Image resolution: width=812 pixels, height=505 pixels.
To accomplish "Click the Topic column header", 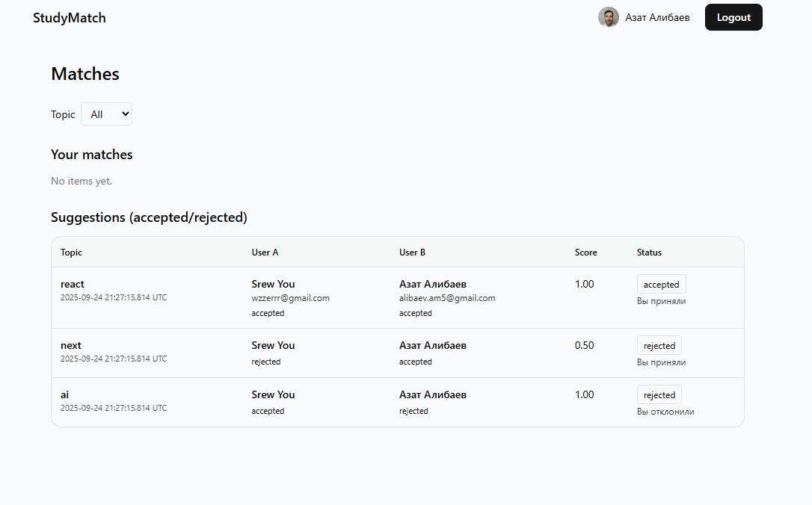I will point(72,252).
